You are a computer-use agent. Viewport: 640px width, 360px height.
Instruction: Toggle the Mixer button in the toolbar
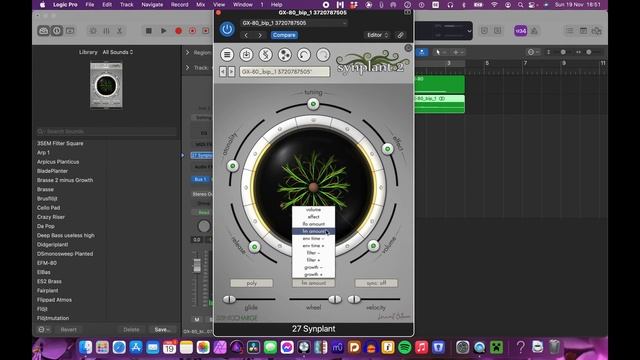tap(106, 31)
